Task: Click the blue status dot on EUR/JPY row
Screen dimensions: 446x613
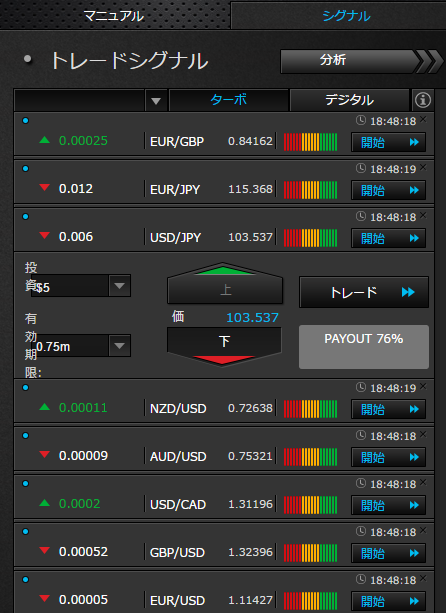Action: click(26, 169)
